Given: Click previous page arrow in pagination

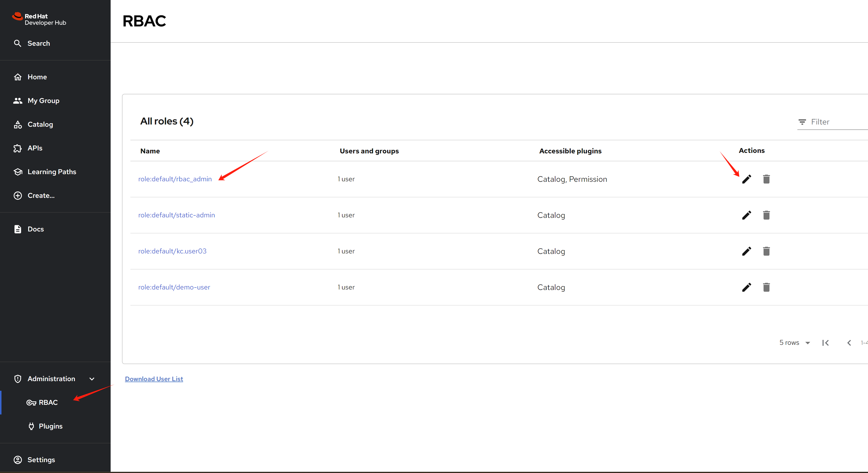Looking at the screenshot, I should pos(849,343).
